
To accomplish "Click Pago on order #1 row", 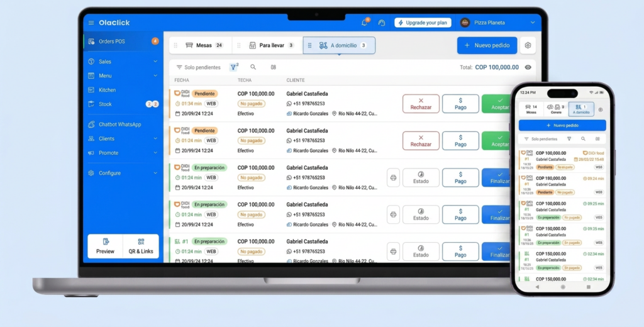I will 460,252.
